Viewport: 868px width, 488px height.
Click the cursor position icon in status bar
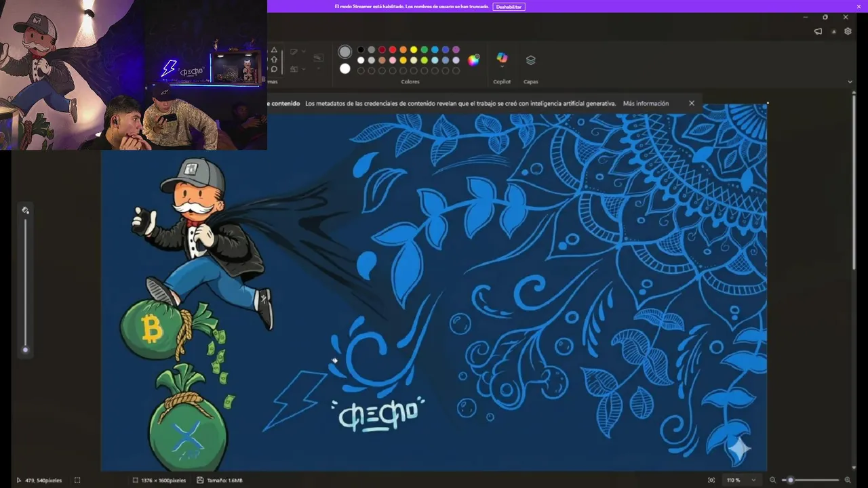click(x=18, y=480)
